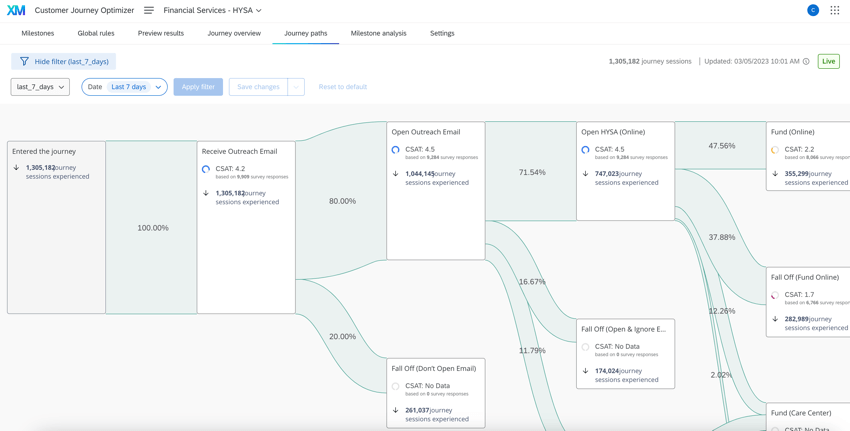Click CSAT gauge icon in Fund (Online)
The image size is (850, 431).
click(x=775, y=150)
